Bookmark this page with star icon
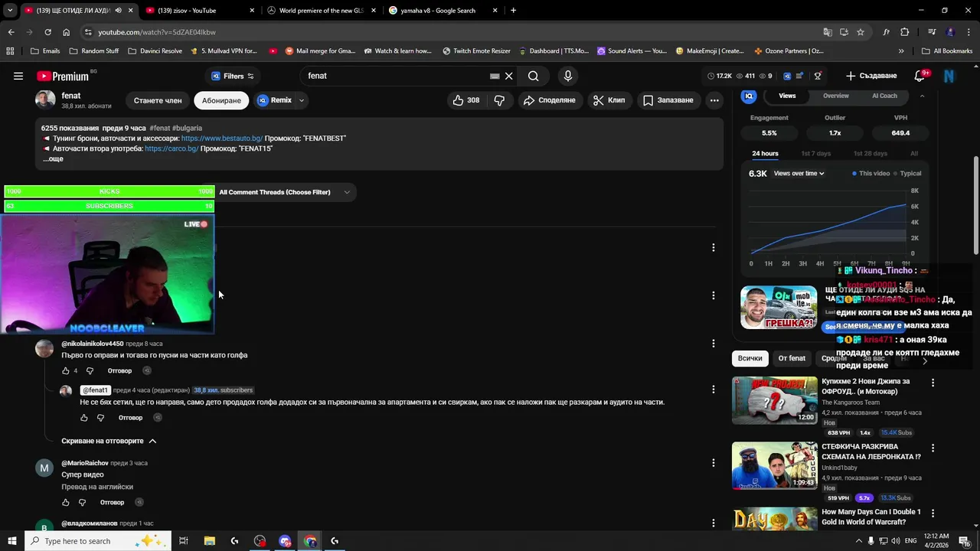This screenshot has width=980, height=551. coord(861,32)
